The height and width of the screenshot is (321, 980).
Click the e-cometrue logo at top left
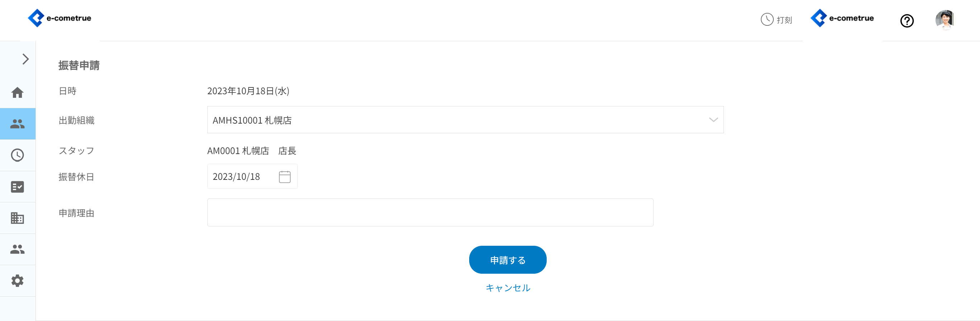point(60,18)
